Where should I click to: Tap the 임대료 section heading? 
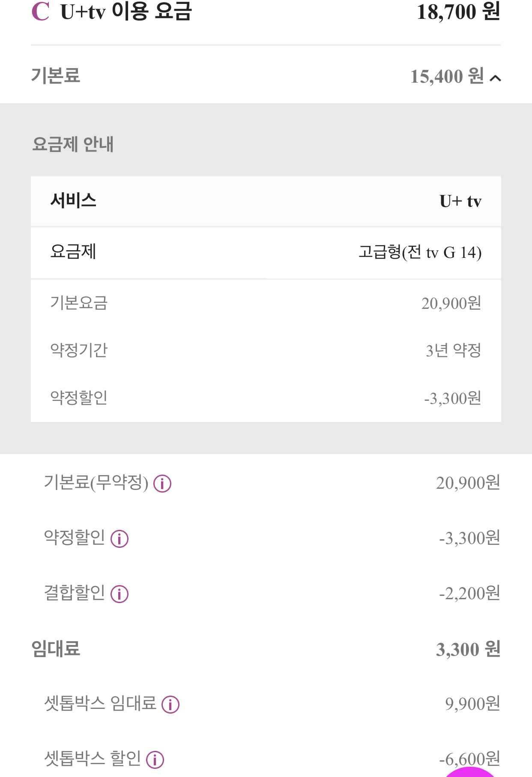pos(56,649)
